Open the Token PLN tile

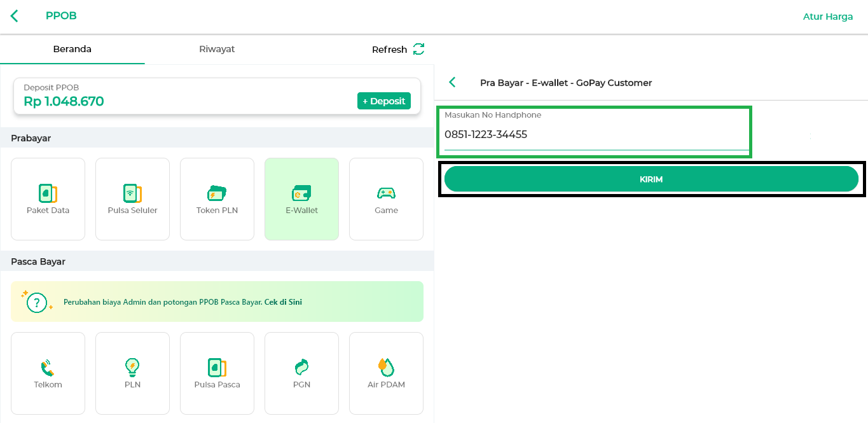pyautogui.click(x=217, y=199)
